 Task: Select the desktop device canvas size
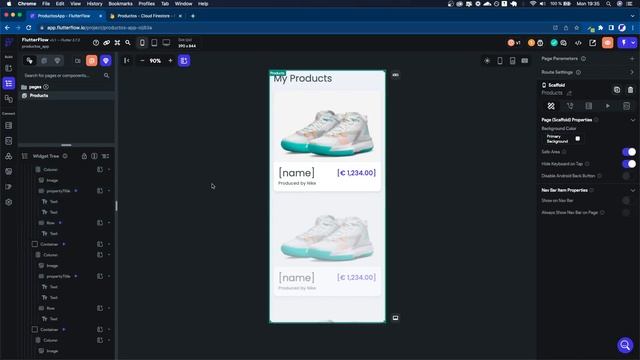167,43
